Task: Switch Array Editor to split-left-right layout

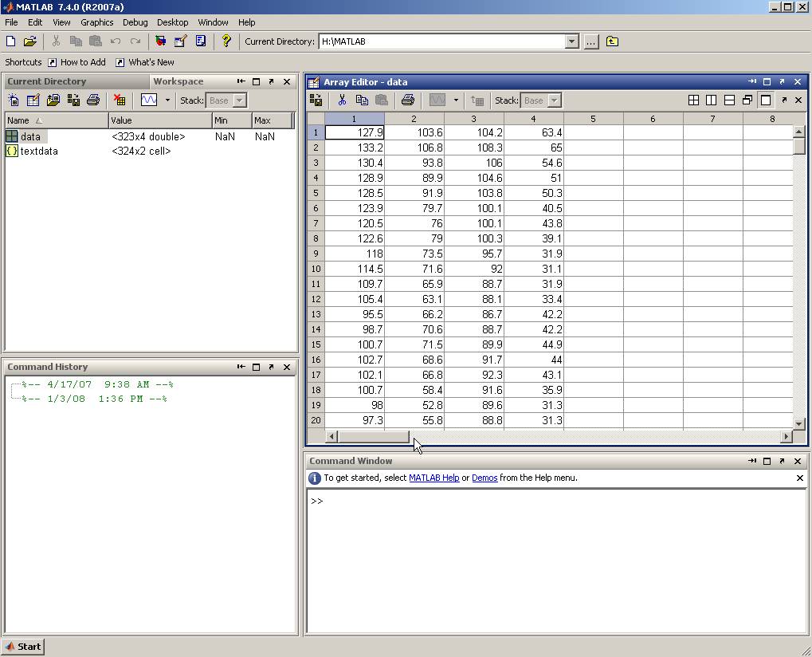Action: [711, 100]
